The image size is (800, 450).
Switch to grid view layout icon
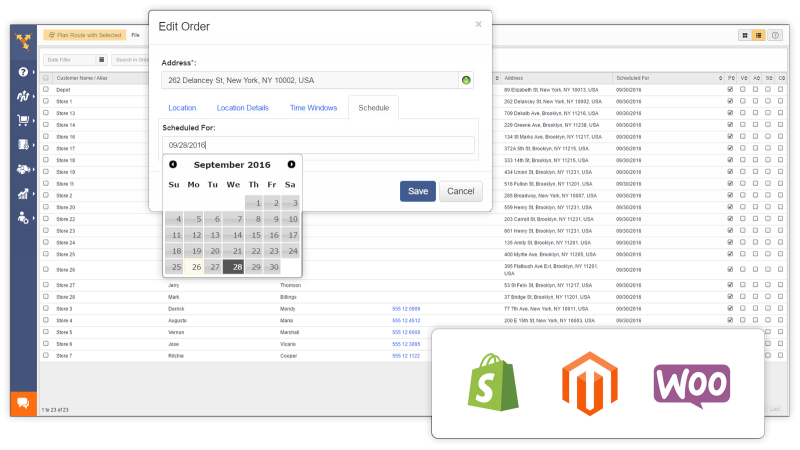pos(745,35)
